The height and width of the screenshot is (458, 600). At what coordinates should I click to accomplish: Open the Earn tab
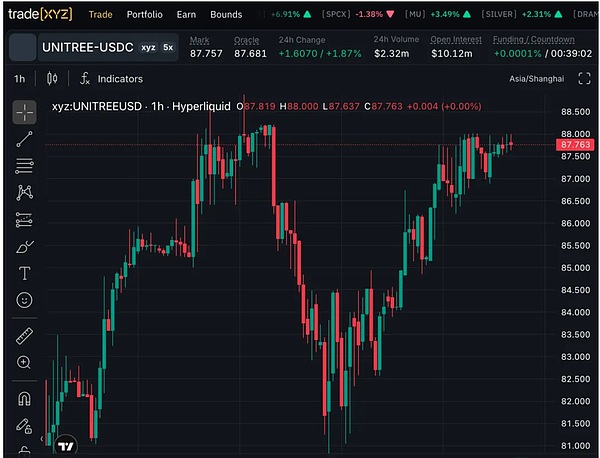coord(186,15)
